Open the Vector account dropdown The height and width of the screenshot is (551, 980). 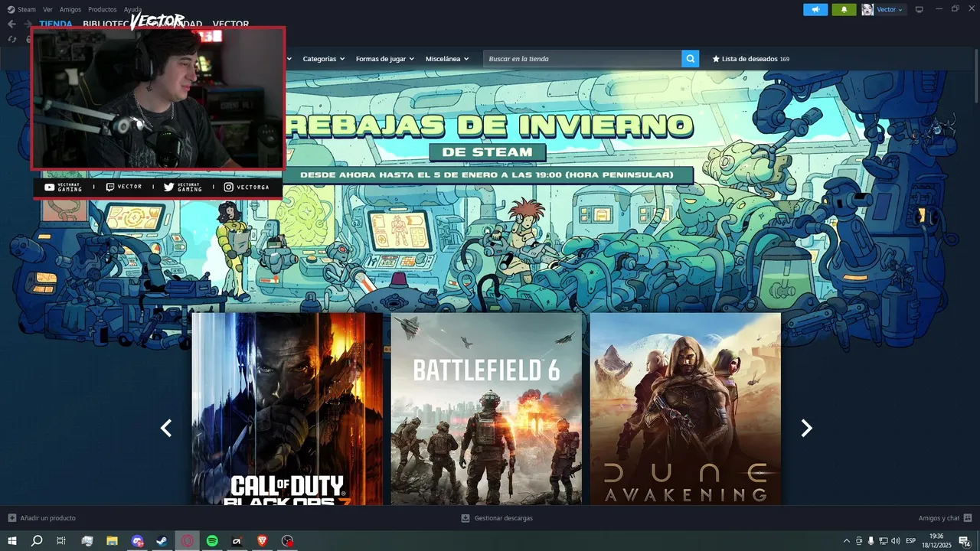(890, 10)
